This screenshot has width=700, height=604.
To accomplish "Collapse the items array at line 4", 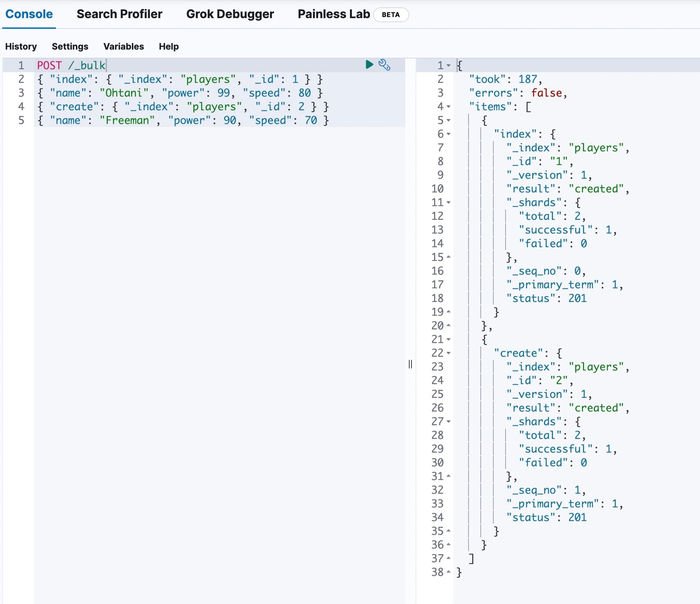I will (449, 107).
